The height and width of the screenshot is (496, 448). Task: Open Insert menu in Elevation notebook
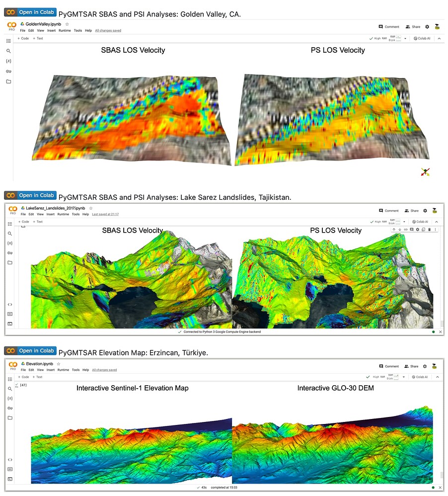(51, 370)
